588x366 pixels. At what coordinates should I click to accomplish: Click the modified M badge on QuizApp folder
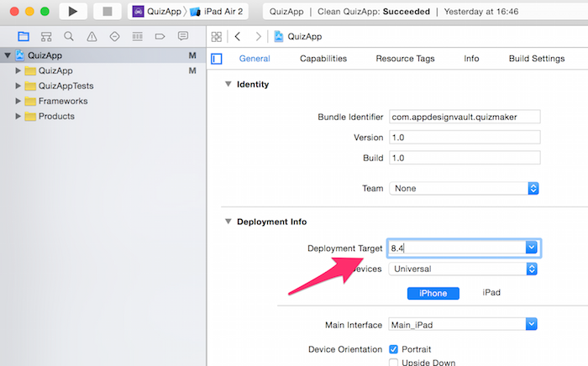coord(192,71)
